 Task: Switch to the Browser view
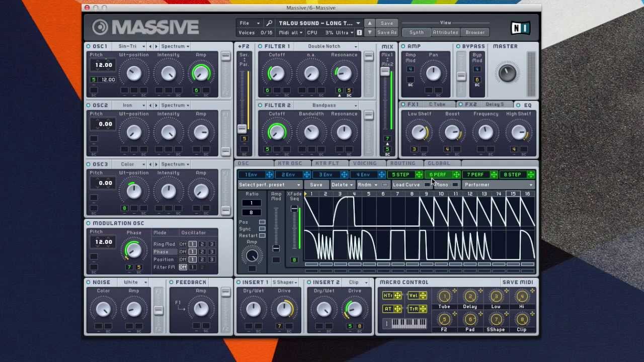pos(475,32)
